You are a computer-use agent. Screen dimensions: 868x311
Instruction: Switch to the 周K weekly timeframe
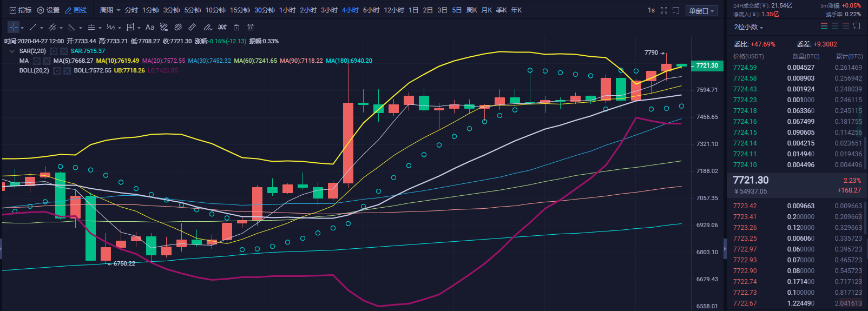pyautogui.click(x=471, y=10)
